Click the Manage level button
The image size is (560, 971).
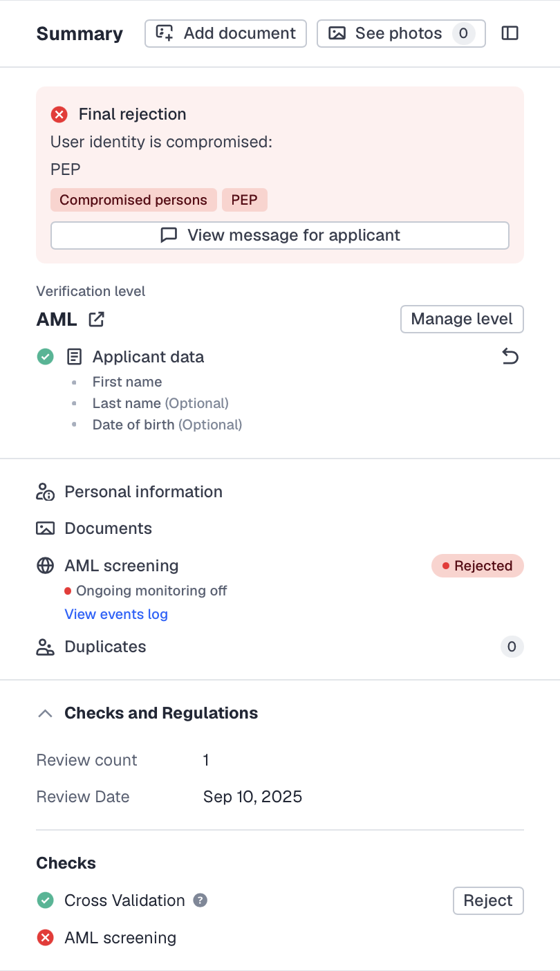[462, 320]
